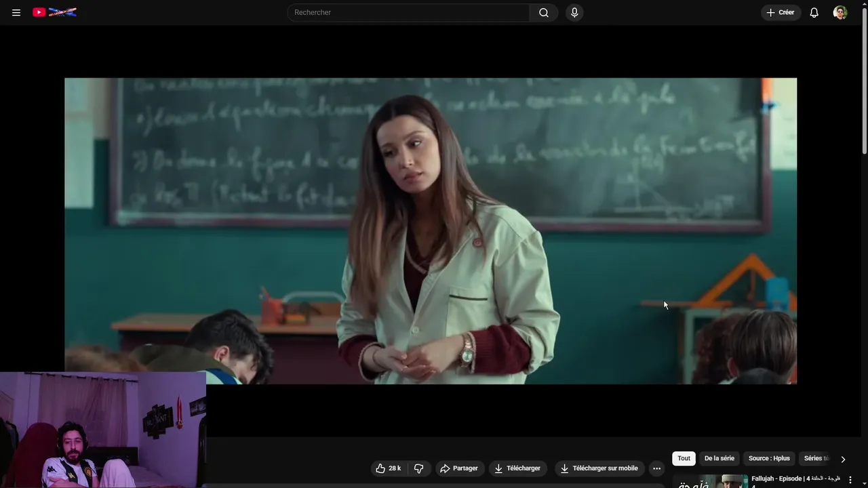Click Télécharger sur mobile button
The image size is (868, 488).
pos(599,468)
